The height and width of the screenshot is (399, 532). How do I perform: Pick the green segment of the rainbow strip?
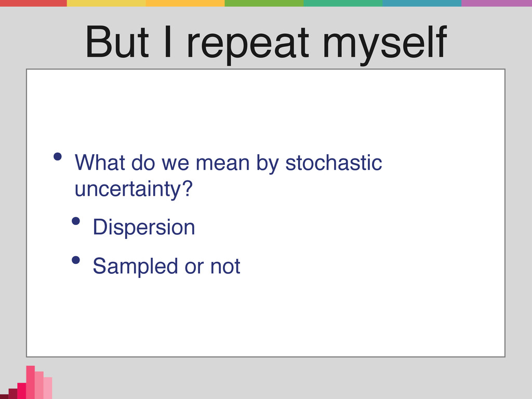pos(264,3)
